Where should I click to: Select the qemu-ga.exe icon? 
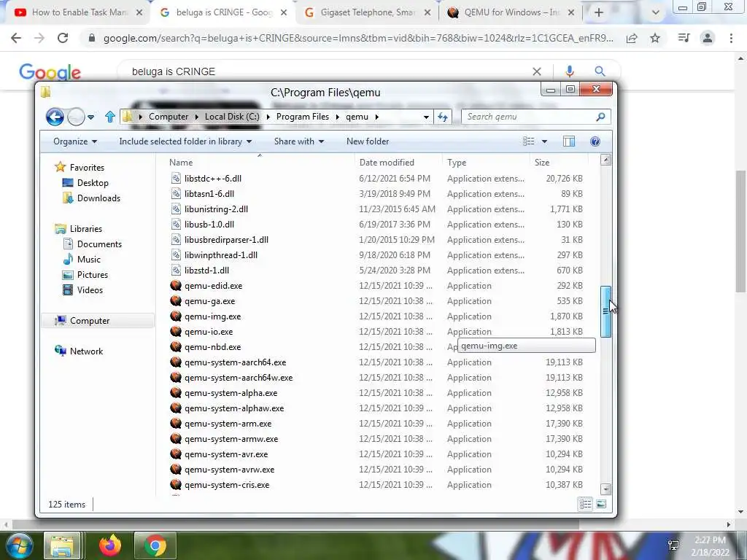click(176, 301)
